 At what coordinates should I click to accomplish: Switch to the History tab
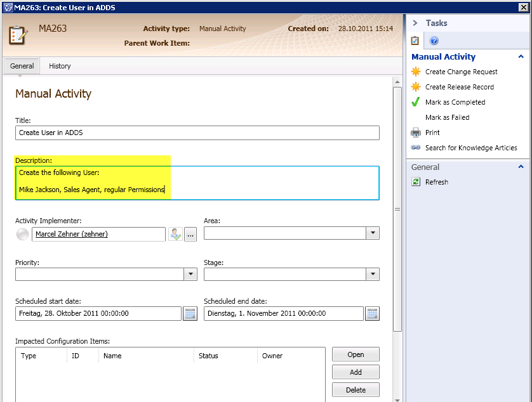(x=60, y=66)
